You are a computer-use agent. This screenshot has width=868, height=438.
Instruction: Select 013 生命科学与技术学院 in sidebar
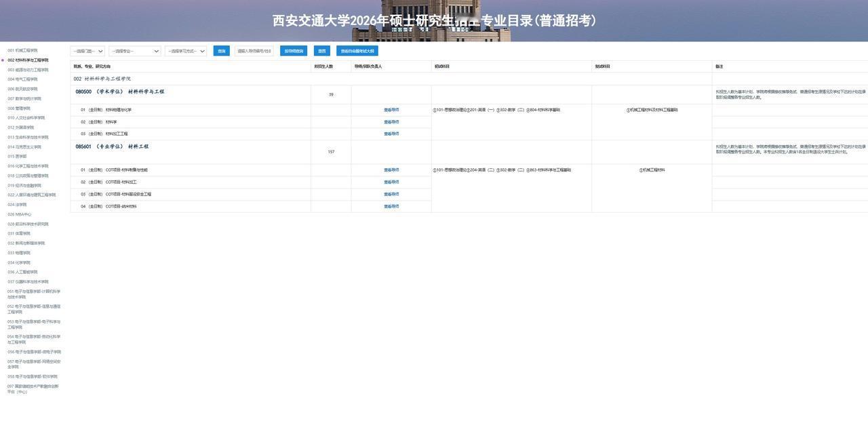28,137
